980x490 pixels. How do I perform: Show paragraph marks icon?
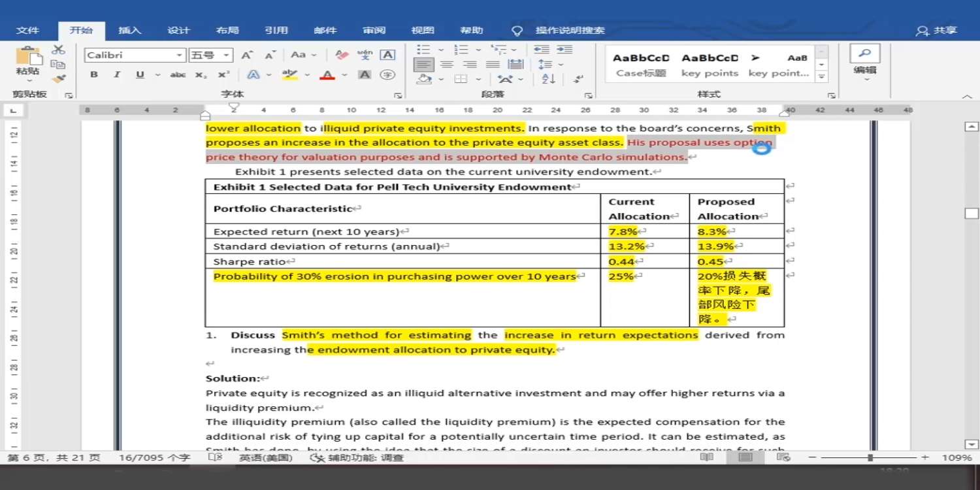(578, 79)
